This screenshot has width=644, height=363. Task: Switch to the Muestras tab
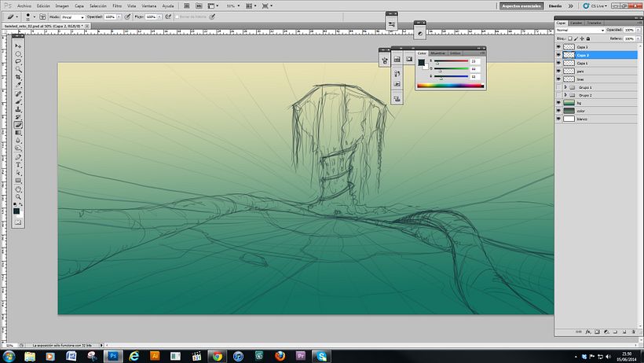coord(437,53)
